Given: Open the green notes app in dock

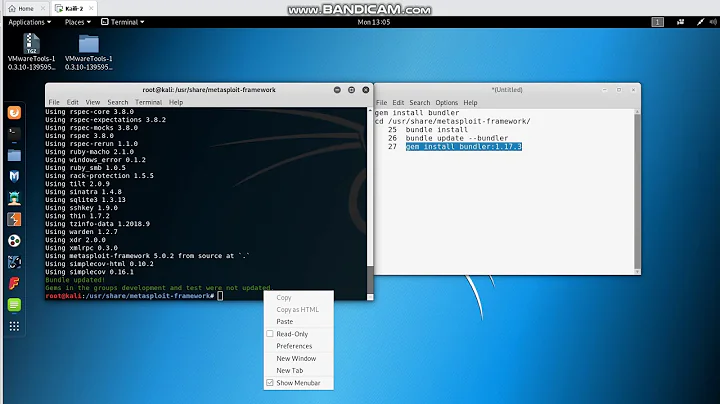Looking at the screenshot, I should [x=15, y=305].
